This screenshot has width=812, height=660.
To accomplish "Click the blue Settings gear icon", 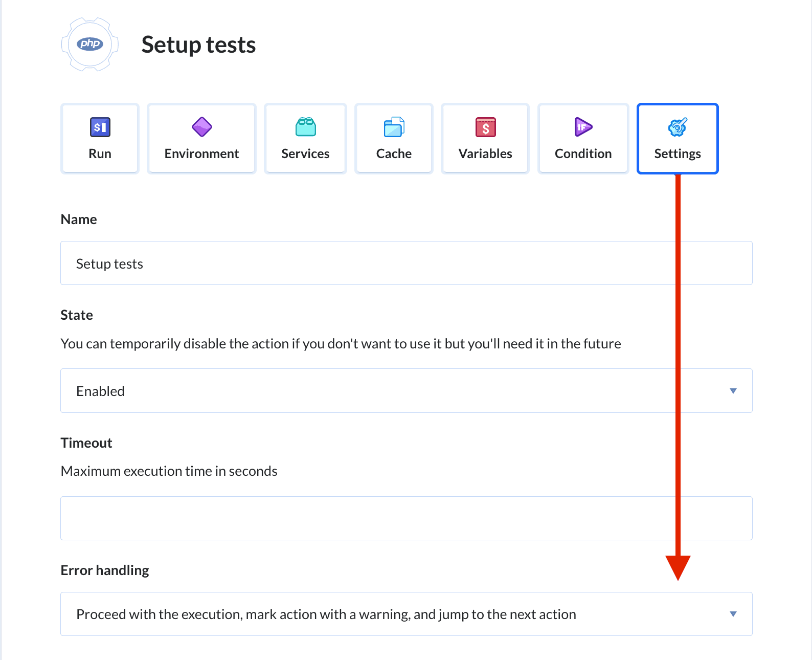I will click(x=678, y=127).
